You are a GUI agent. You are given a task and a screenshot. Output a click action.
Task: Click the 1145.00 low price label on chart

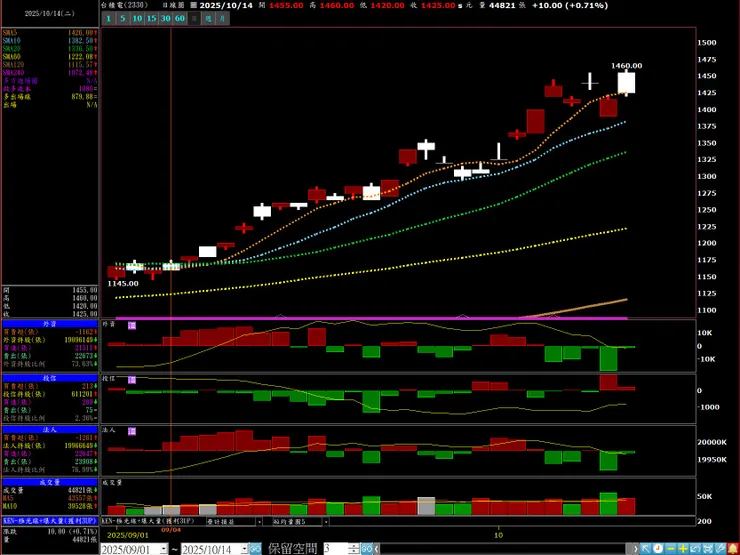(x=123, y=284)
